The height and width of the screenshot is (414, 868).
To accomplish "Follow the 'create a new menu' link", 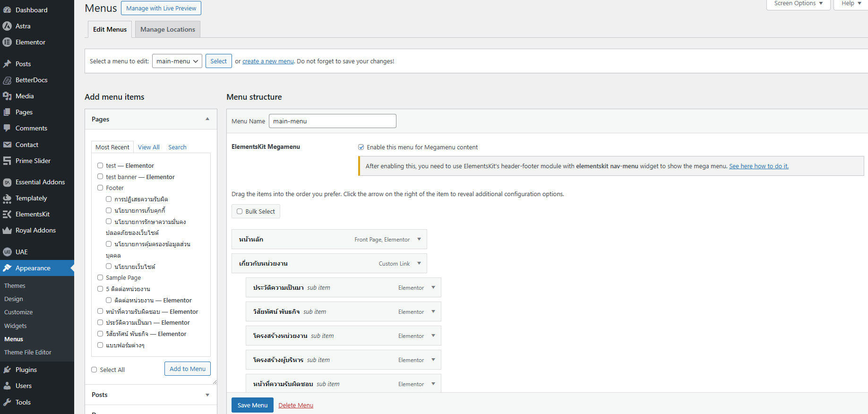I will [268, 61].
